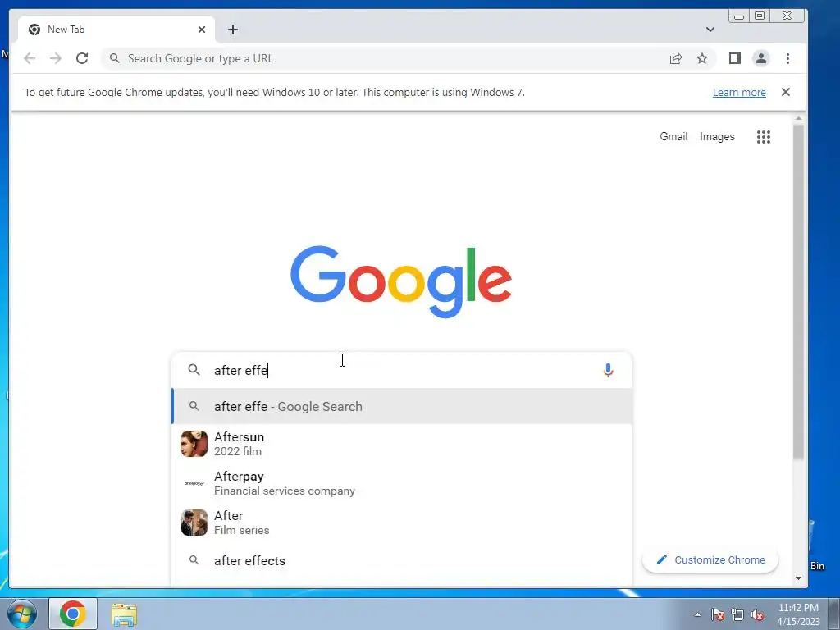840x630 pixels.
Task: Click the After film series thumbnail
Action: 194,523
